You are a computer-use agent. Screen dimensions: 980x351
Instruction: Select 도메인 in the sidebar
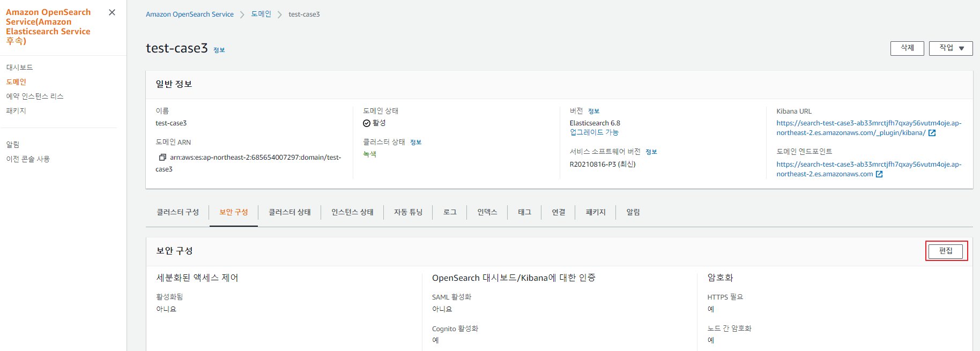pyautogui.click(x=16, y=82)
